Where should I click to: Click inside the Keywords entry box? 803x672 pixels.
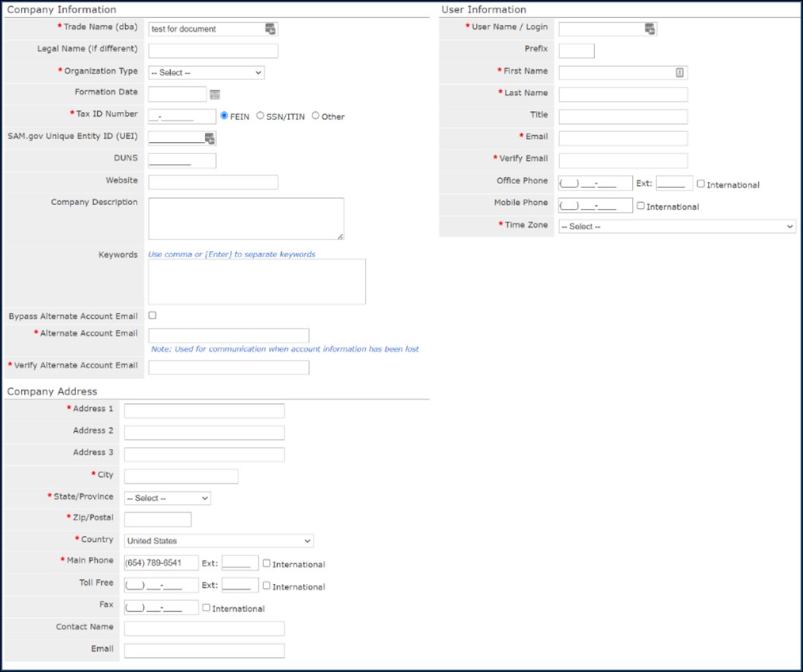(x=257, y=282)
